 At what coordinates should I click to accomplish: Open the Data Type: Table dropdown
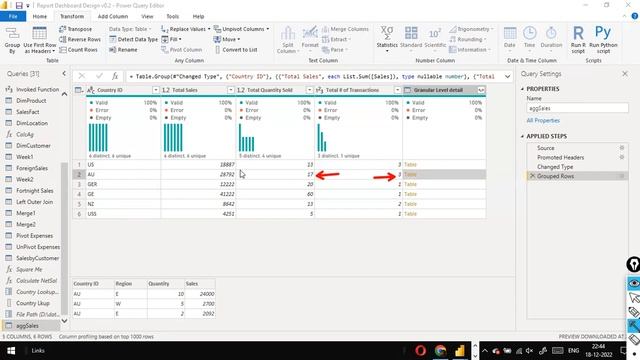point(130,29)
